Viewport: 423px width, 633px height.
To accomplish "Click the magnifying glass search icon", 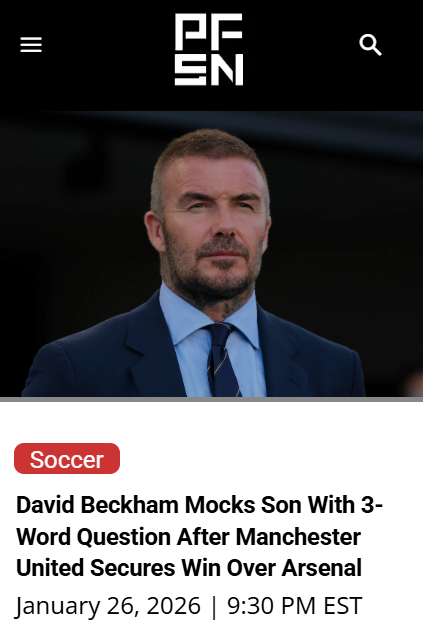I will (x=370, y=45).
